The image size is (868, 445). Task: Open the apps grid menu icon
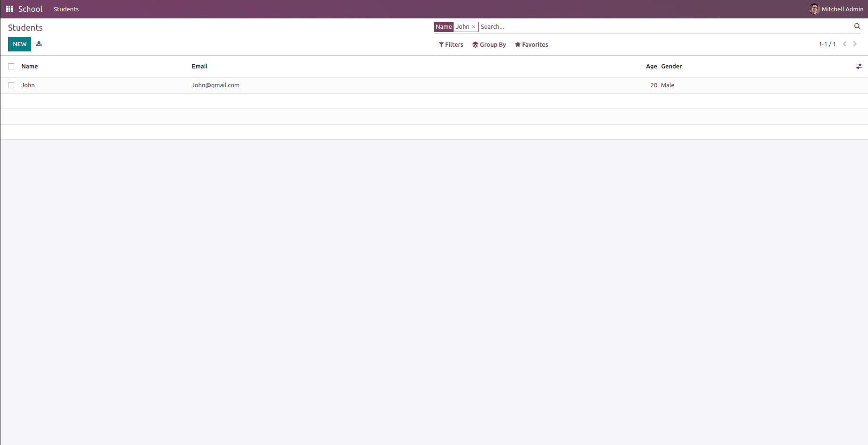pyautogui.click(x=9, y=9)
